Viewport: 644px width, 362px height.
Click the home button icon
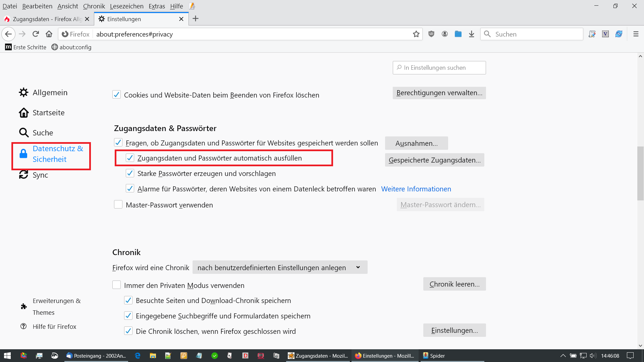pos(49,34)
